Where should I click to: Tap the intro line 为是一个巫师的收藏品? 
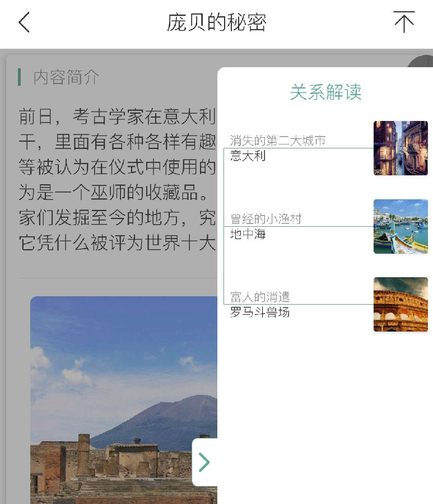(x=113, y=193)
